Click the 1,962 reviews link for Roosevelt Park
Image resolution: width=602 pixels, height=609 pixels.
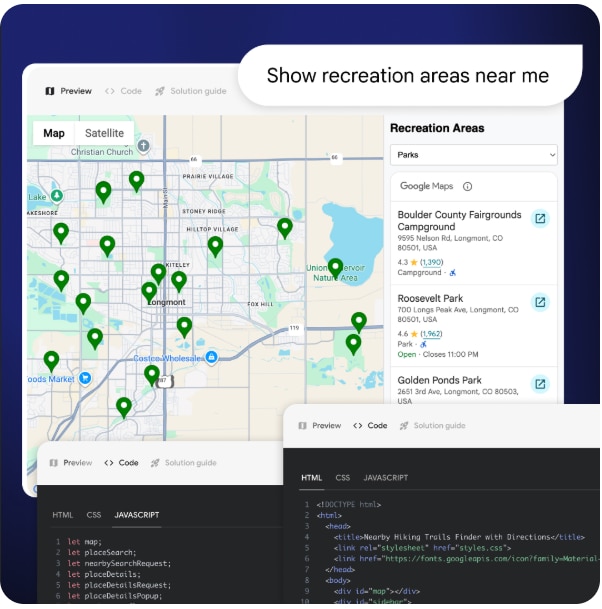point(431,334)
